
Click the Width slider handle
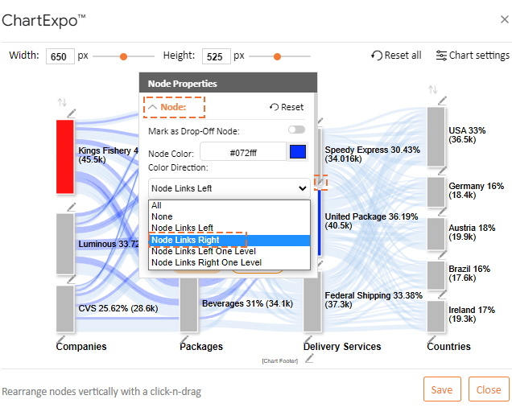(123, 57)
